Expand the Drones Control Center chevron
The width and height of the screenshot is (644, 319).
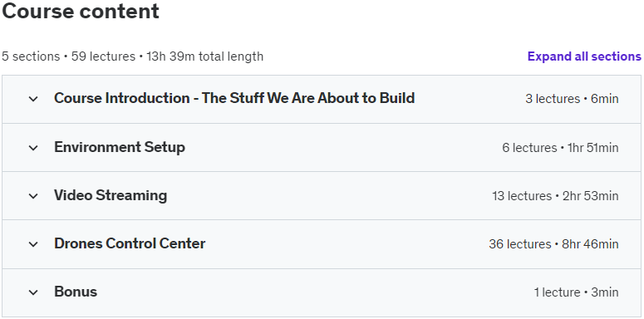pyautogui.click(x=33, y=244)
